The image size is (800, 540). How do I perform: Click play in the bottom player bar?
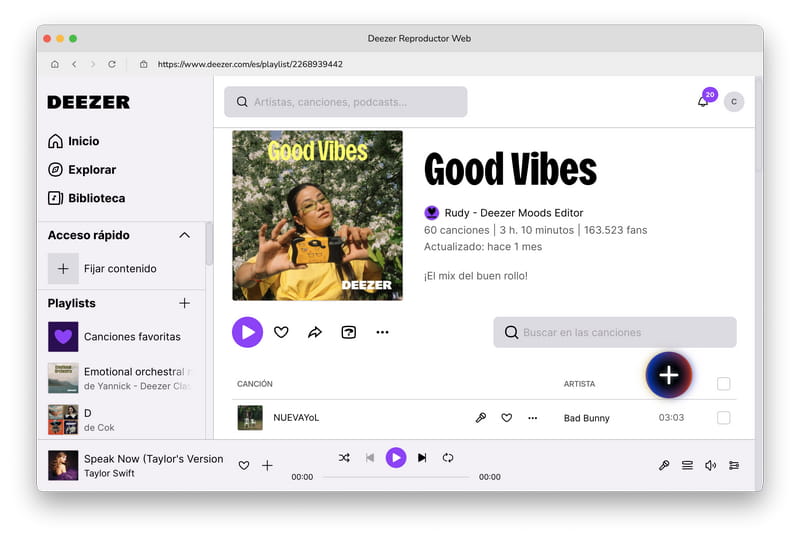pos(396,458)
